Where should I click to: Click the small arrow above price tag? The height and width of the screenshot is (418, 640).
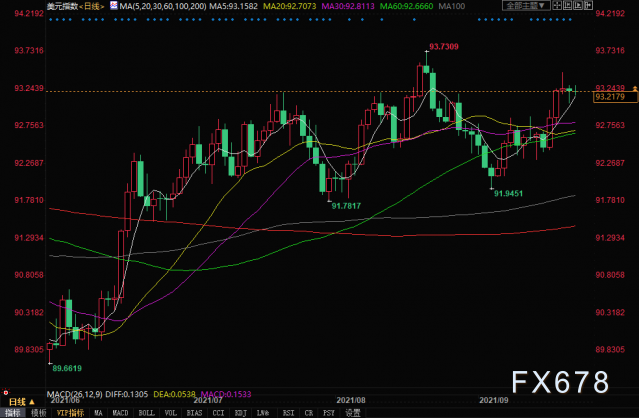pos(635,88)
